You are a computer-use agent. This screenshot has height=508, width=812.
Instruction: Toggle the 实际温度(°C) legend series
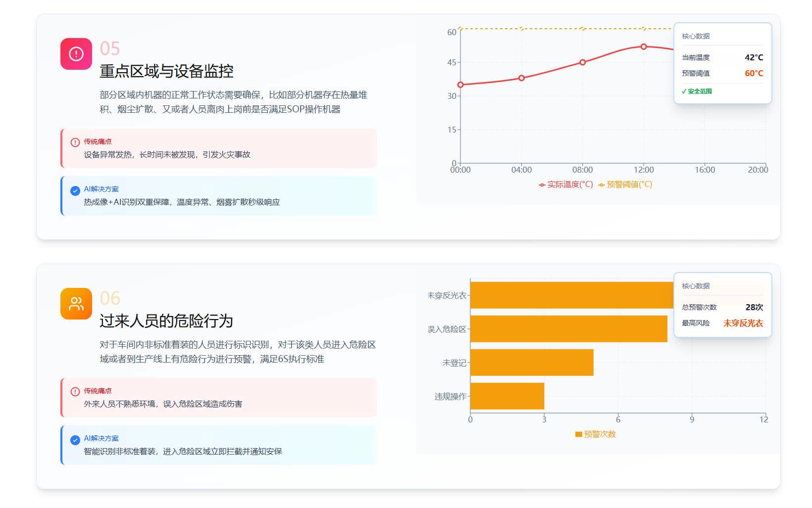pos(565,185)
